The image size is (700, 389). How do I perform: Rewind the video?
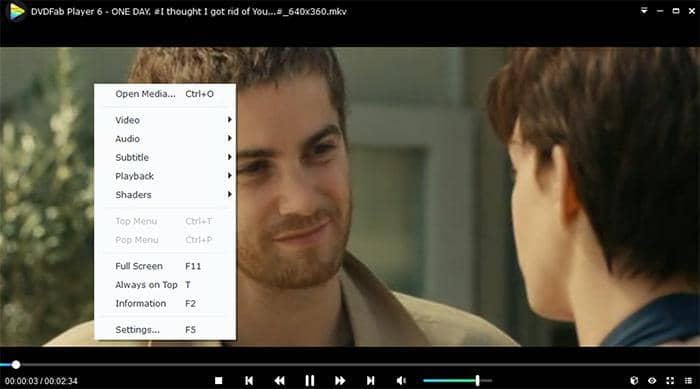tap(279, 381)
